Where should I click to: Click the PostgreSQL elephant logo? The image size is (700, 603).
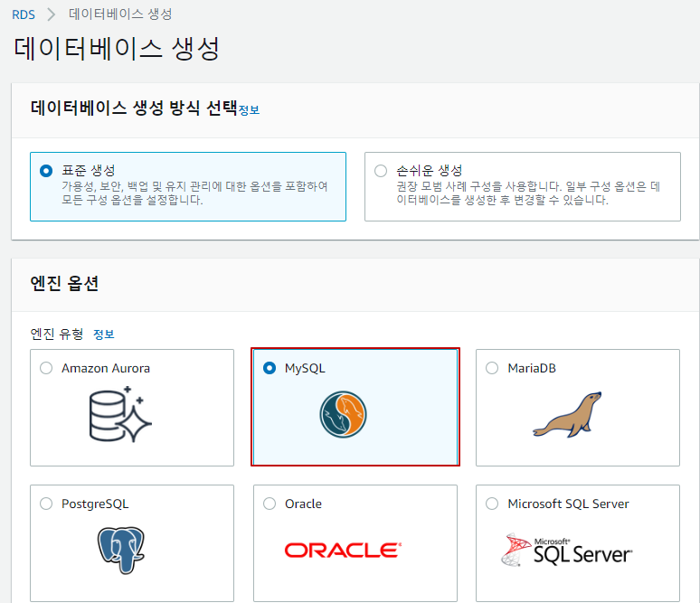pyautogui.click(x=121, y=550)
